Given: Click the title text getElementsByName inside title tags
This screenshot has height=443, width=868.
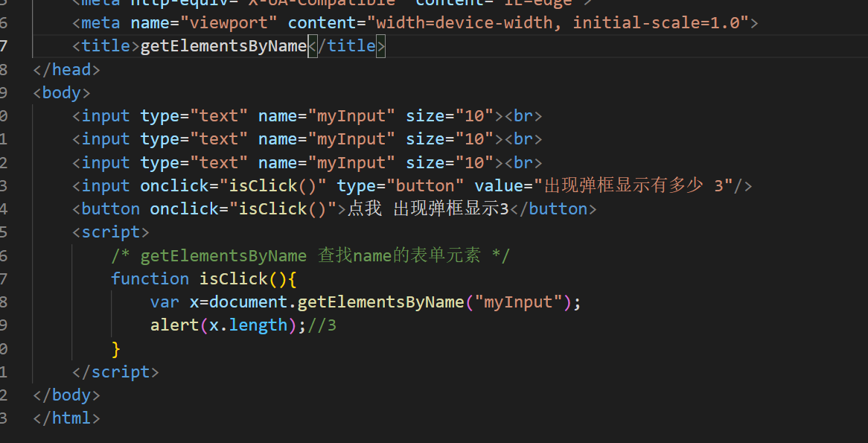Looking at the screenshot, I should click(223, 46).
